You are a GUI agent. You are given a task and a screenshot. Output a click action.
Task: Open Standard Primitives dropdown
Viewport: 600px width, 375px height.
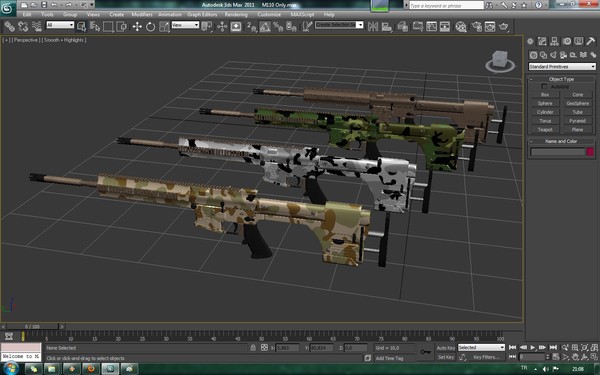(x=562, y=67)
